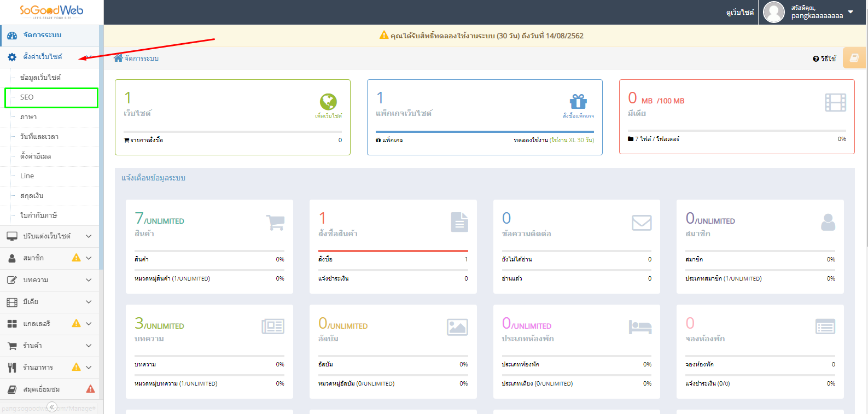Click the SoGoodWeb logo

click(51, 11)
